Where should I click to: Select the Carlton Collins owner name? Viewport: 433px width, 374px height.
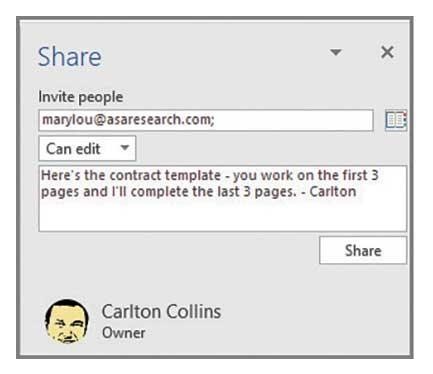(x=161, y=312)
